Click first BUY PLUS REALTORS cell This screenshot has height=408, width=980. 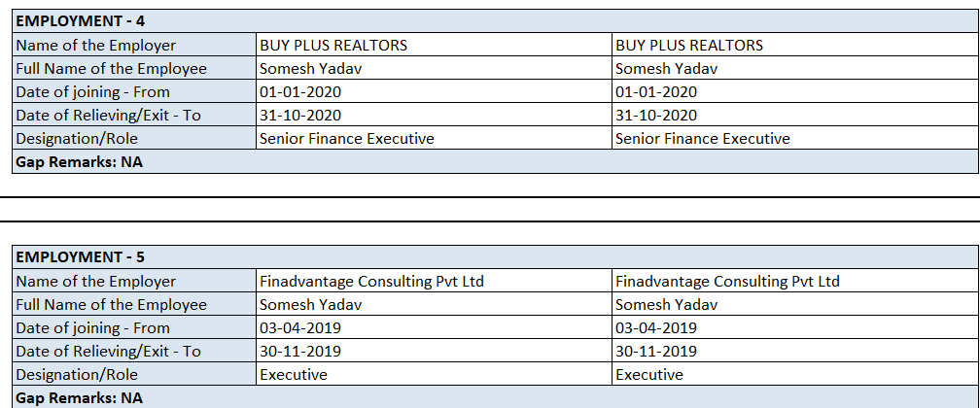point(333,45)
